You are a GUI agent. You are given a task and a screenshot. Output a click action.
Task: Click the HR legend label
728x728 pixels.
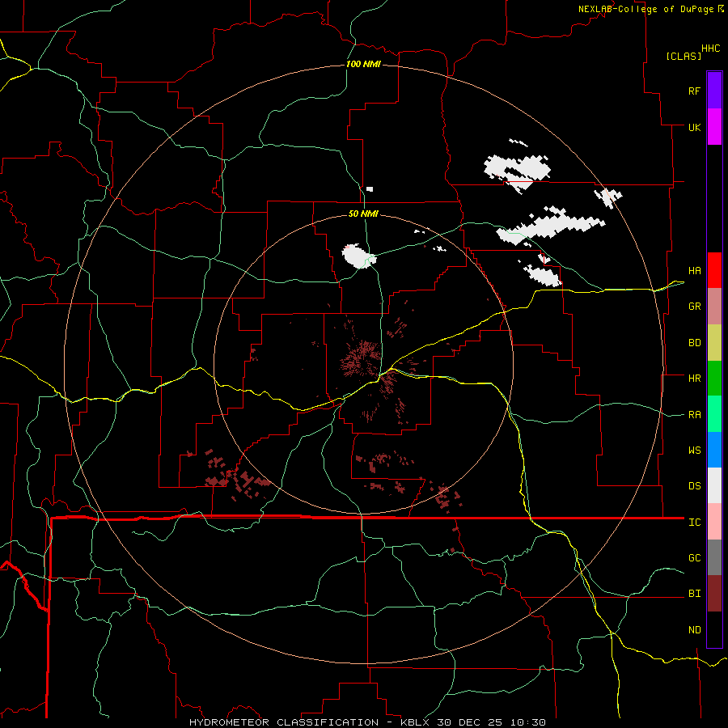[x=694, y=379]
